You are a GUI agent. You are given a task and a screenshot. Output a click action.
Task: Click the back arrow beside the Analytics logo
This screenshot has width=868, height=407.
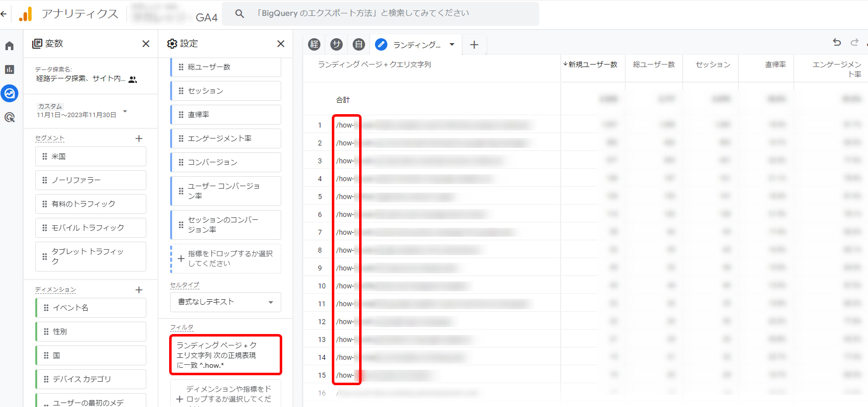(x=4, y=14)
